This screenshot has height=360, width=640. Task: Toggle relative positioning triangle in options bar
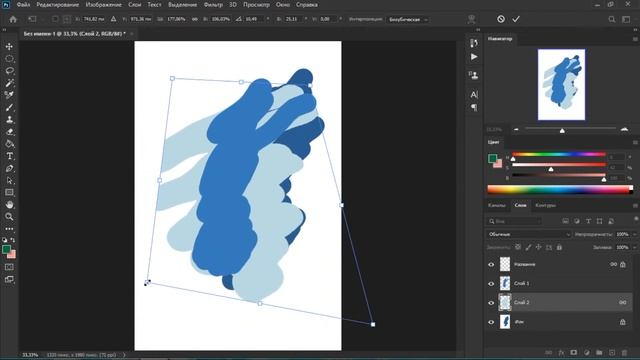click(x=113, y=19)
